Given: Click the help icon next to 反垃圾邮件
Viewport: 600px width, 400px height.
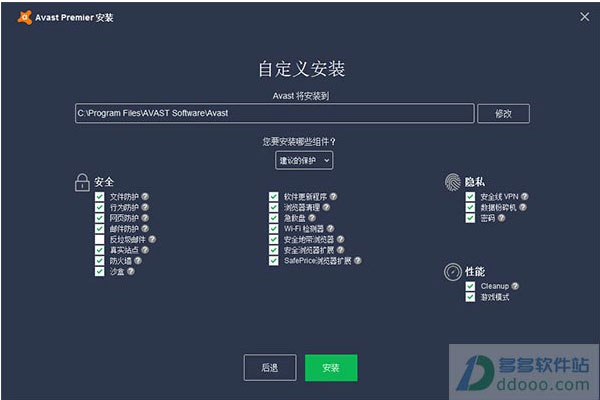Looking at the screenshot, I should tap(152, 239).
